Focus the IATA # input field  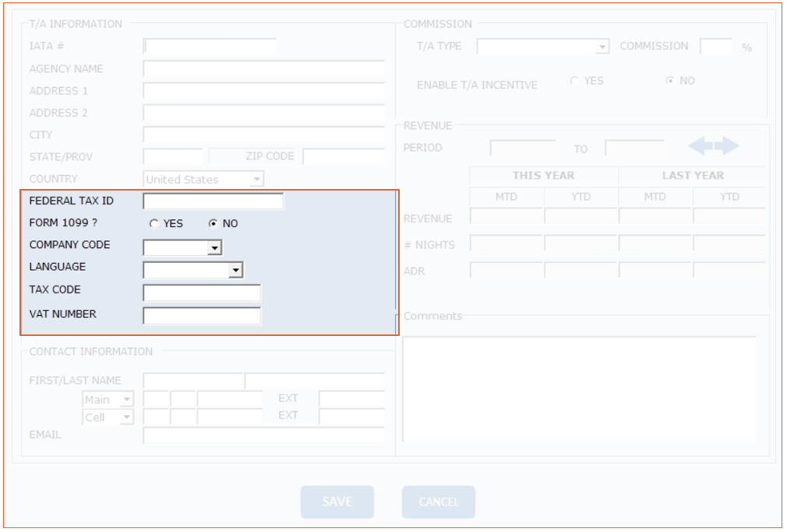[210, 47]
